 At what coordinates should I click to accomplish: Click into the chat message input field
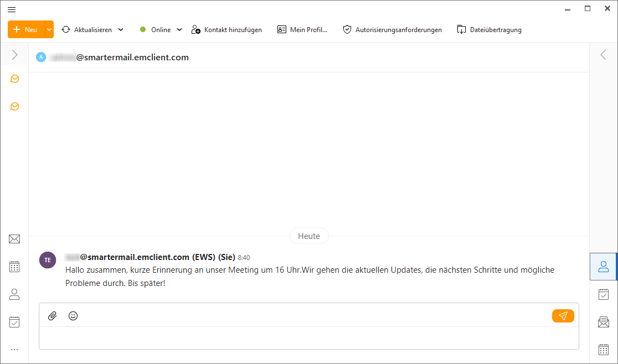pos(308,338)
